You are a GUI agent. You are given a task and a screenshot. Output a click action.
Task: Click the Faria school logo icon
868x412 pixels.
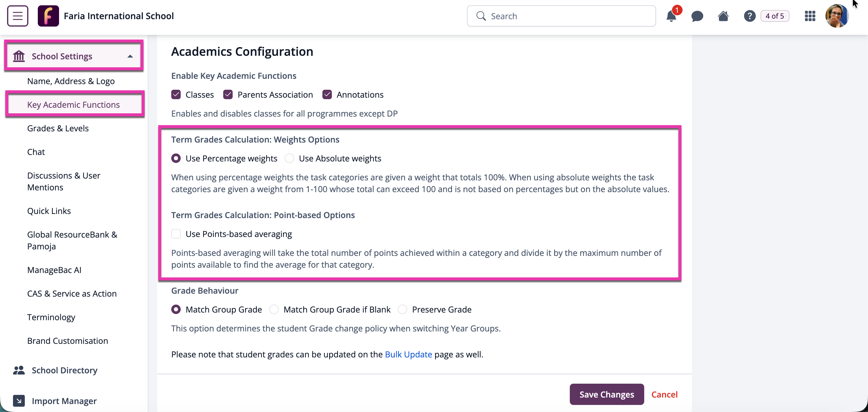point(48,16)
